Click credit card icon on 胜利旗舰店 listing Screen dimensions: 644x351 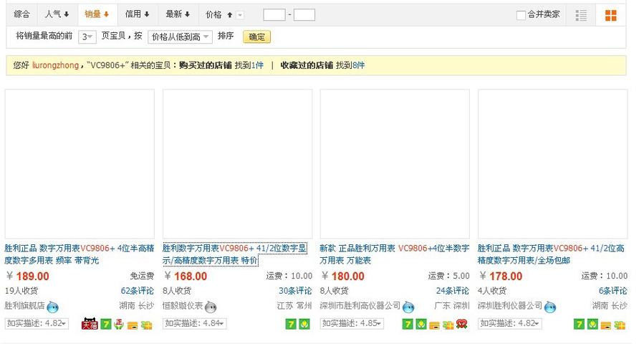tap(133, 325)
